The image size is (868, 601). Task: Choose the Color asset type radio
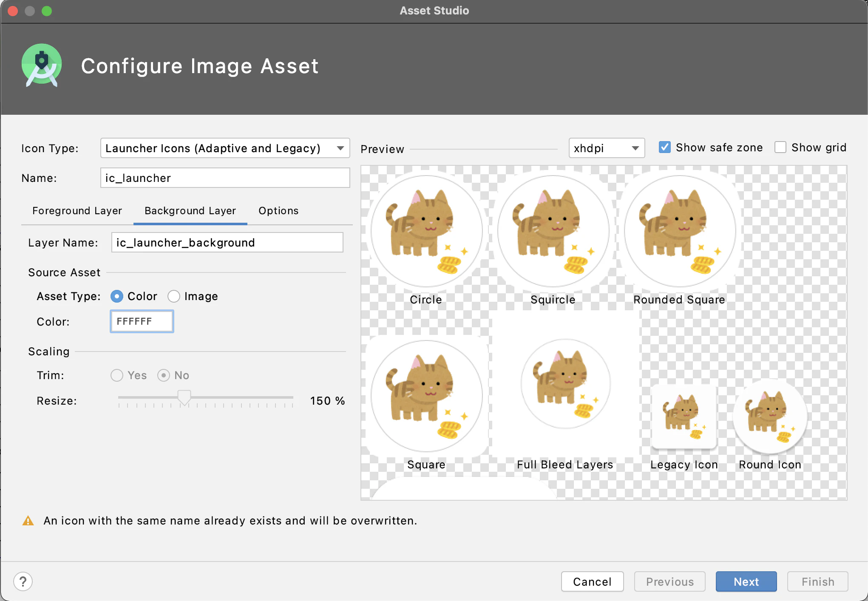pyautogui.click(x=117, y=296)
